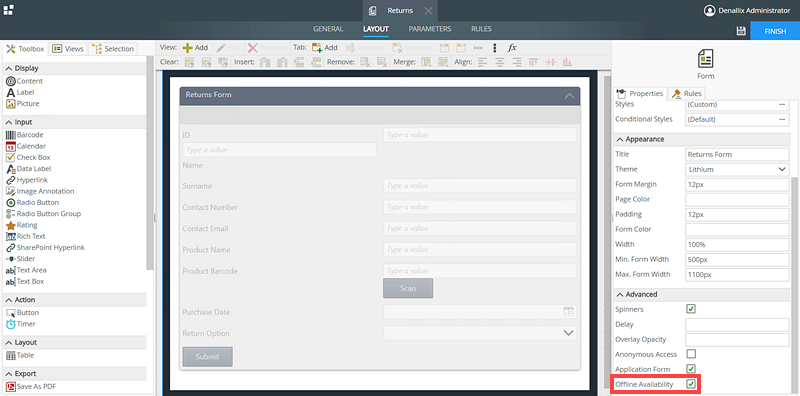Toggle the Offline Availability checkbox
Viewport: 800px width, 396px height.
coord(691,384)
